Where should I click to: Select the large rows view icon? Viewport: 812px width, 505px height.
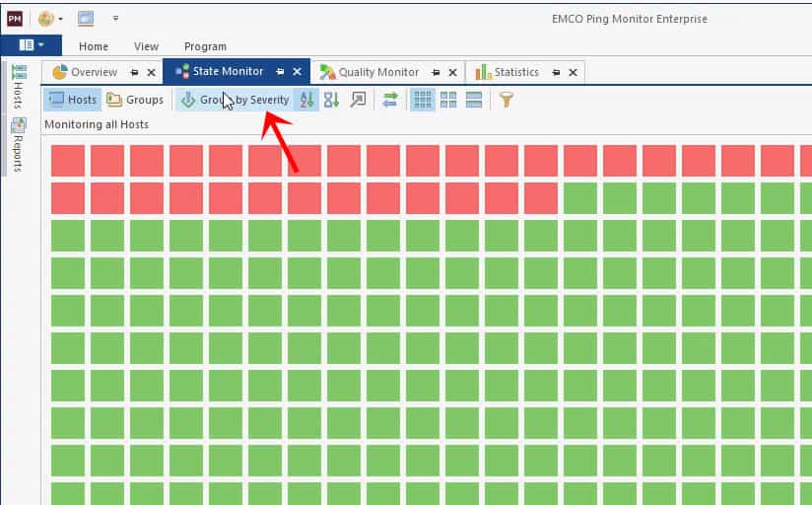pos(474,100)
